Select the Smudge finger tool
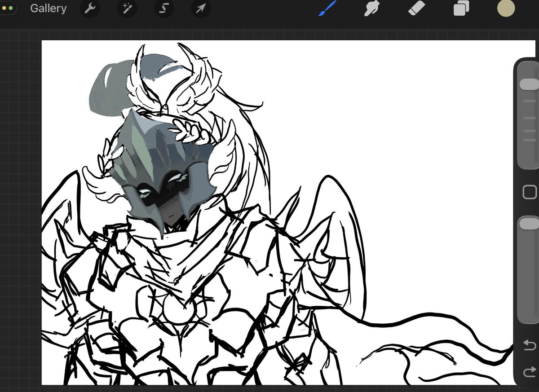This screenshot has width=539, height=392. coord(372,9)
